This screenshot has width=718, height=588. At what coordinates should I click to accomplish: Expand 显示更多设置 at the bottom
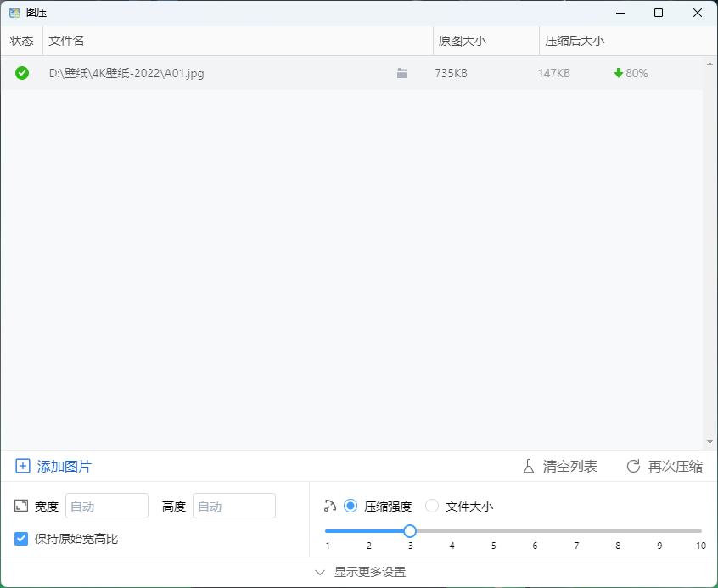coord(359,572)
